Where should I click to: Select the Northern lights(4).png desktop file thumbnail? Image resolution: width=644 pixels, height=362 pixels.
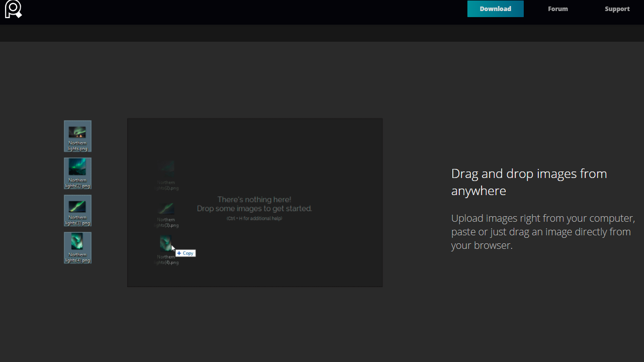coord(77,242)
